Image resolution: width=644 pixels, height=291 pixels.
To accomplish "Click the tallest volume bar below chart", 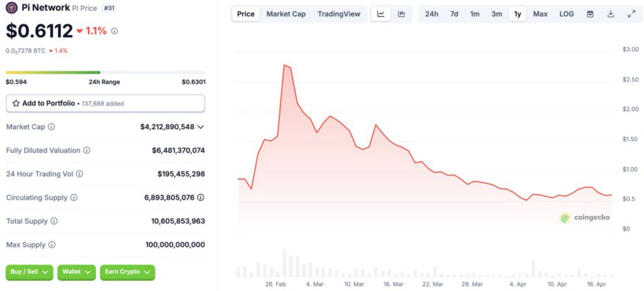I will pyautogui.click(x=284, y=263).
